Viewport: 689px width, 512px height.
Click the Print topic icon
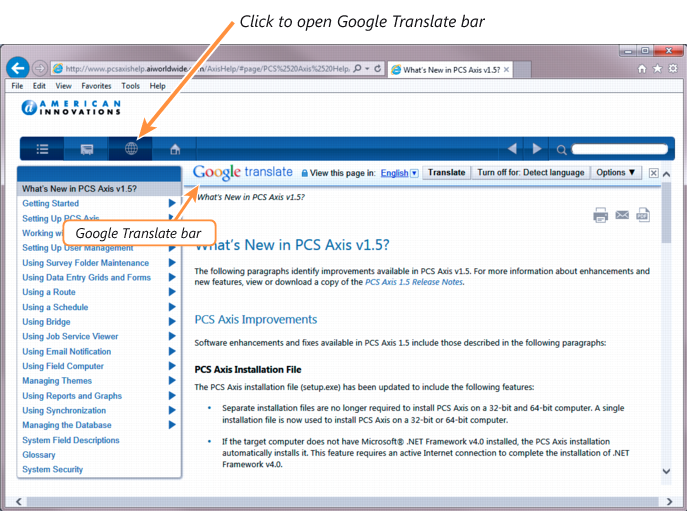(x=600, y=215)
